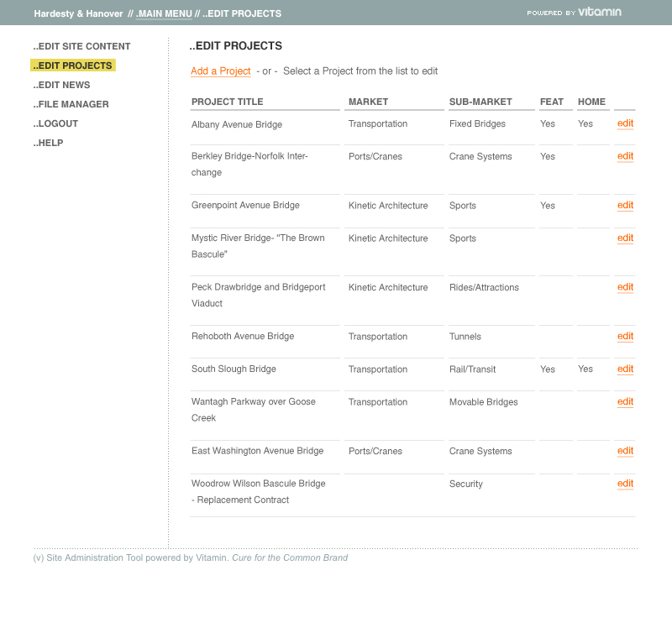Open the Main Menu breadcrumb link
The height and width of the screenshot is (628, 672).
165,13
